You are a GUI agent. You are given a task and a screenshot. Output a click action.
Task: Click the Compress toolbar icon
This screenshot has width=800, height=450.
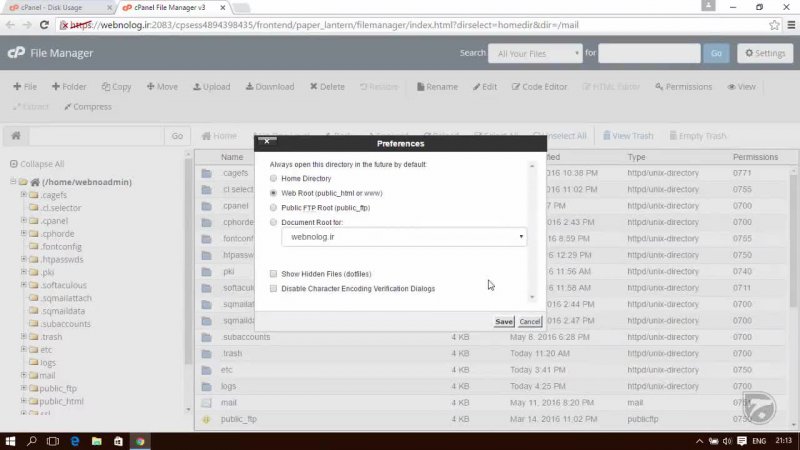click(66, 107)
